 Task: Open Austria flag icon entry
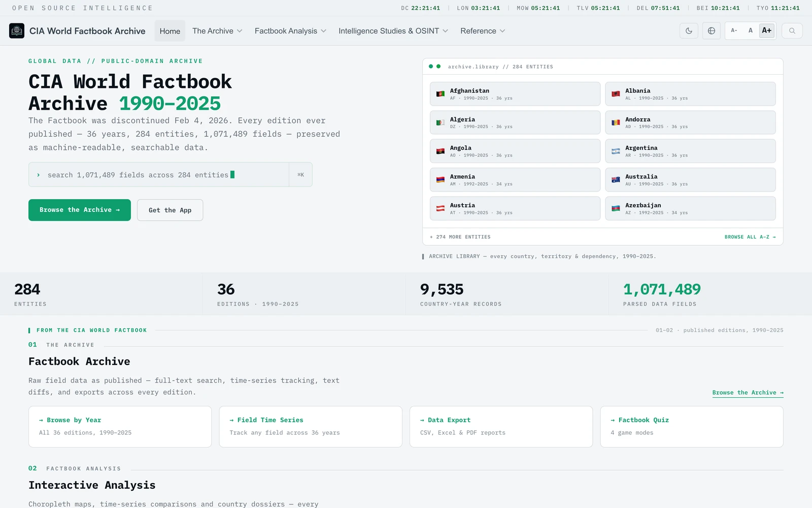coord(441,209)
